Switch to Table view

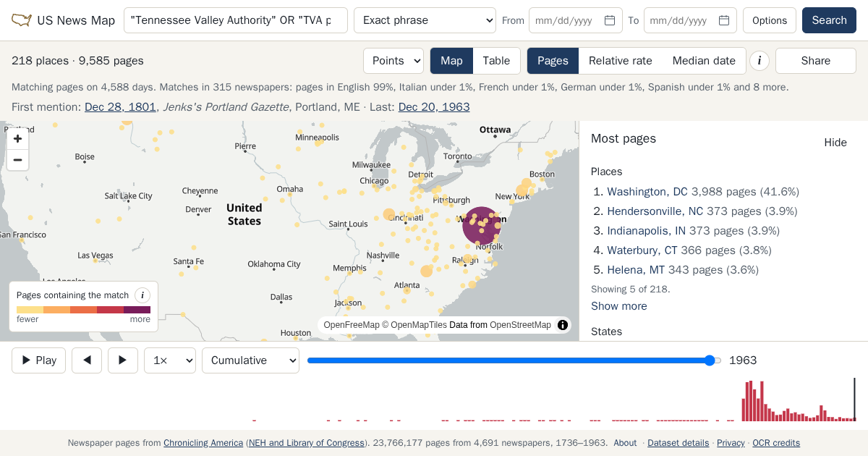496,61
